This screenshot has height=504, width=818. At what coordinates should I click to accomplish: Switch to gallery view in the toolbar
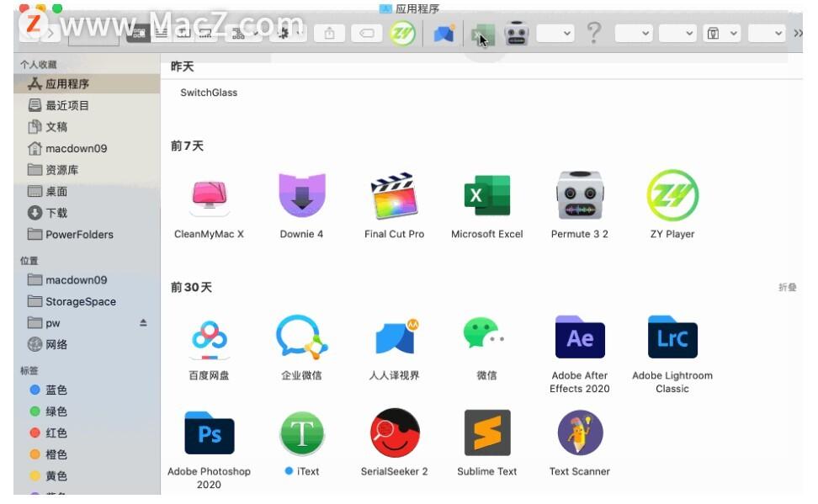204,34
